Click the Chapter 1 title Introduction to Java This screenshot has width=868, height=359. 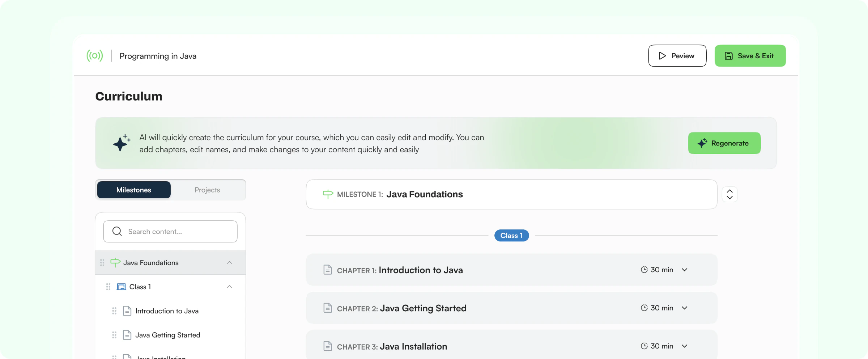[x=421, y=270]
